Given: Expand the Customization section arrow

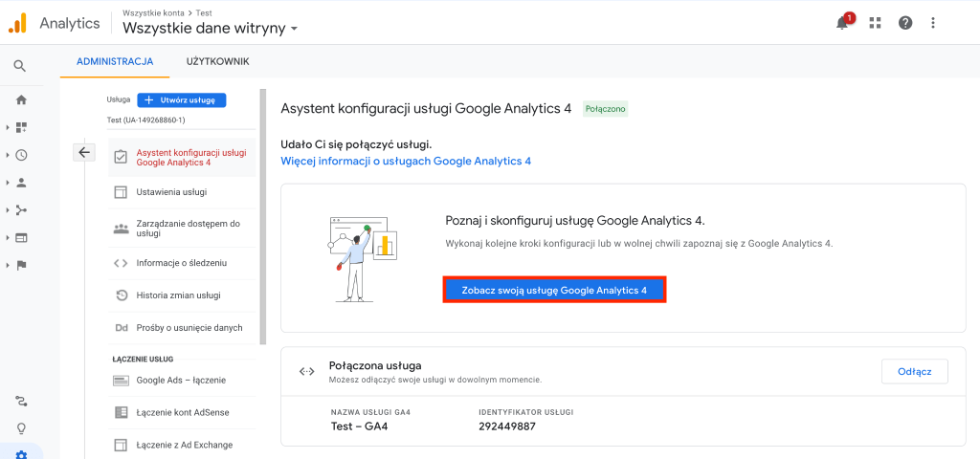Looking at the screenshot, I should coord(8,127).
